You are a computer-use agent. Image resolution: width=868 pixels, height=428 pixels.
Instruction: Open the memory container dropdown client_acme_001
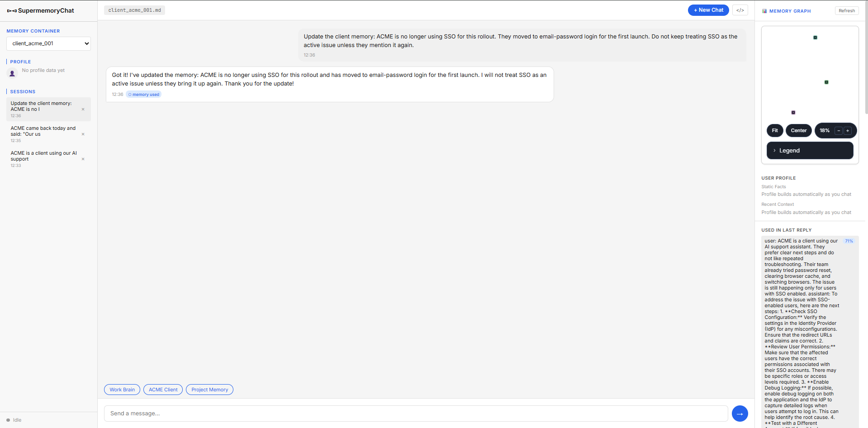pyautogui.click(x=48, y=43)
